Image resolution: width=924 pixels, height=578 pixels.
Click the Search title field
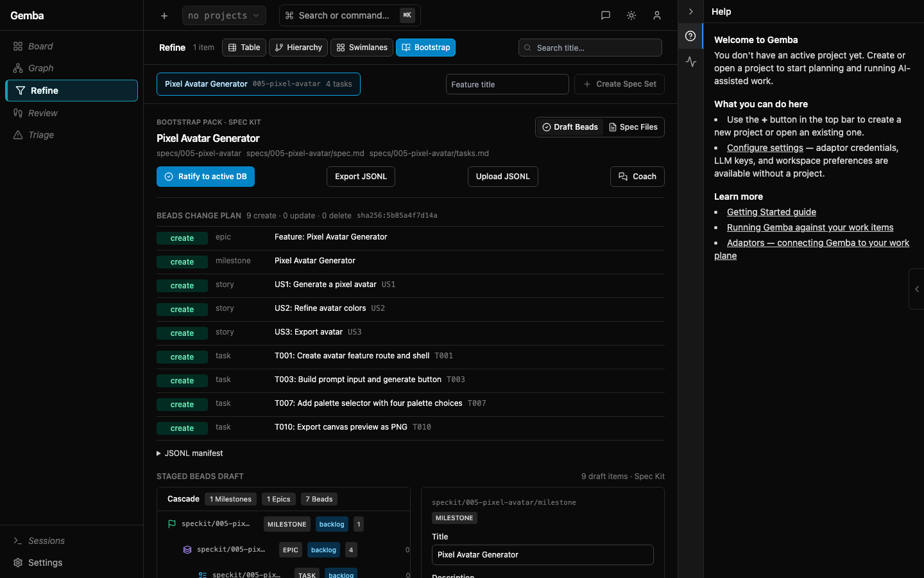click(590, 48)
